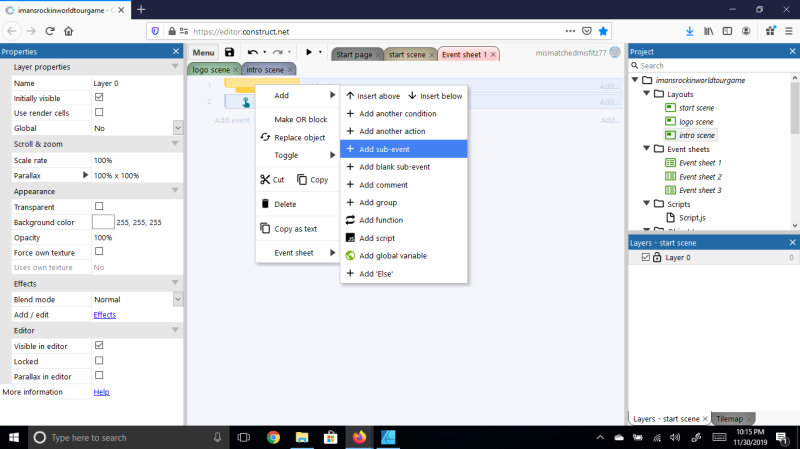Close the Event sheet 1 tab

coord(493,55)
